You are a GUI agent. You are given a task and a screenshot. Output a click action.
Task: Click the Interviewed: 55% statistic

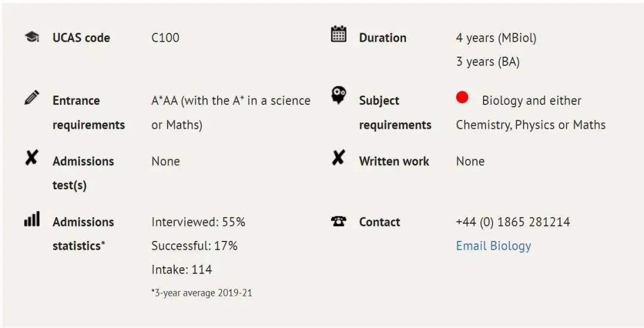(199, 222)
